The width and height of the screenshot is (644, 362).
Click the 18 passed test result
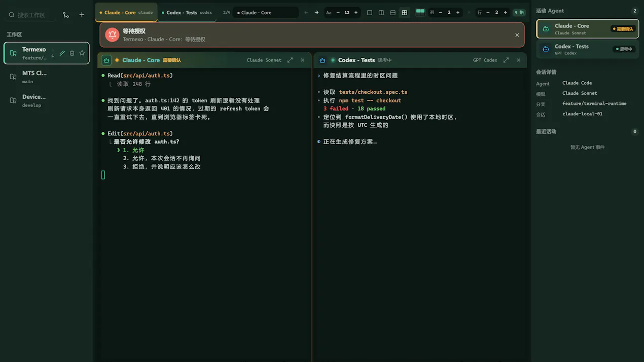point(372,108)
